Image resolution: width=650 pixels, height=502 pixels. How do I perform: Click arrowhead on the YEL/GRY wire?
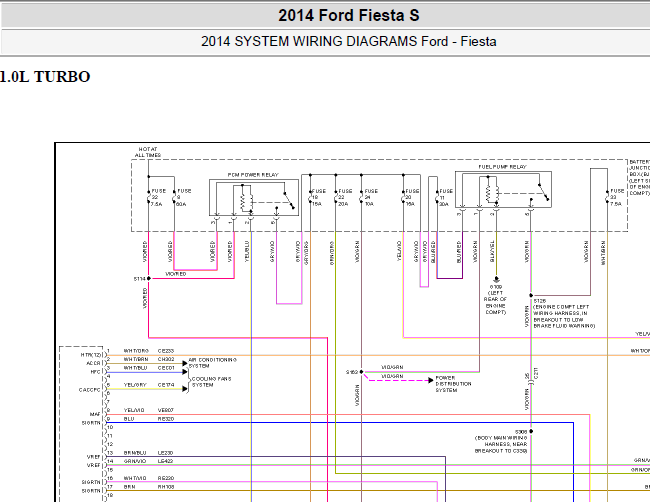tap(185, 389)
